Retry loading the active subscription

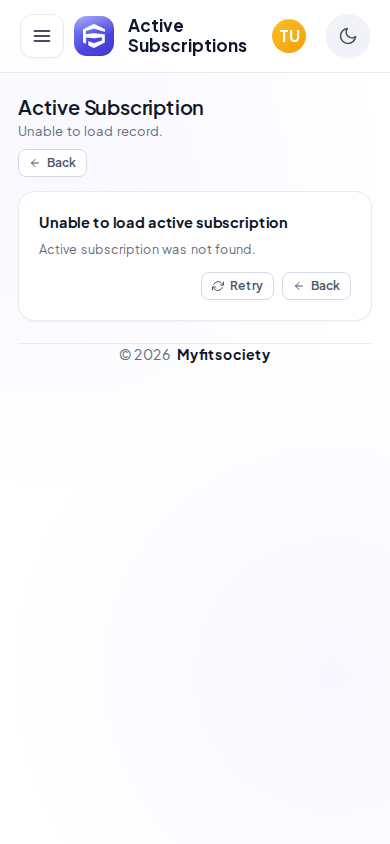tap(237, 286)
